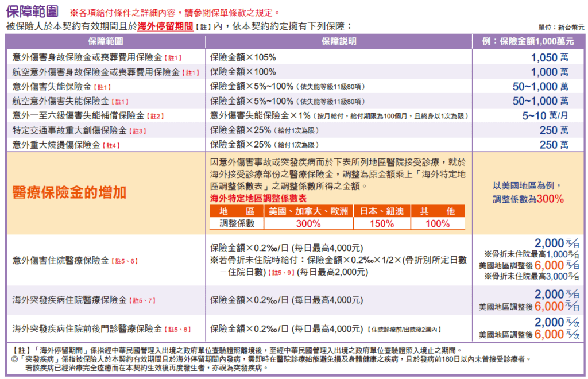Screen dimensions: 588x379
Task: Click the ◎「突發疾病」 footnote line
Action: (272, 359)
